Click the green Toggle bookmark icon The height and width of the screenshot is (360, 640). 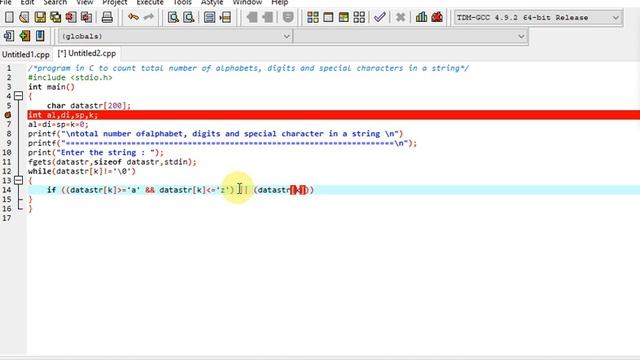(24, 36)
